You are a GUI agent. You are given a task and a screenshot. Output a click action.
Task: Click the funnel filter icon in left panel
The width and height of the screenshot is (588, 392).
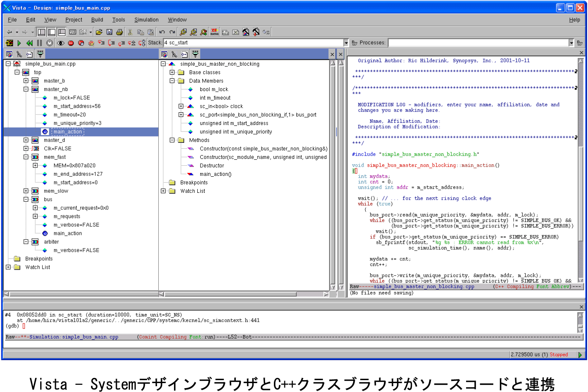[x=40, y=54]
